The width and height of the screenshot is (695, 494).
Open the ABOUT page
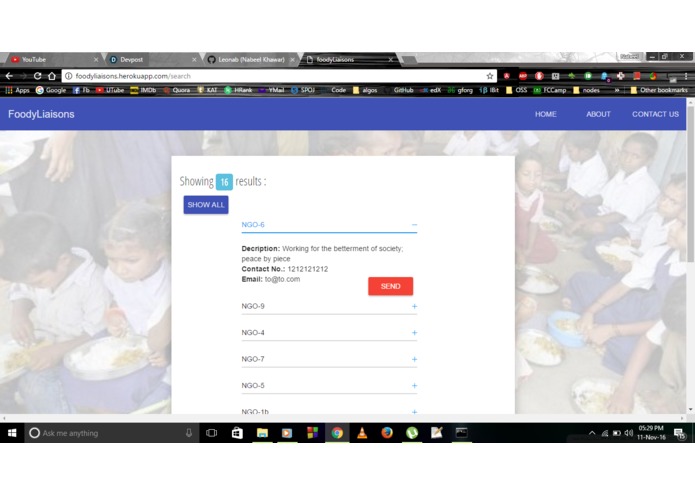coord(598,114)
